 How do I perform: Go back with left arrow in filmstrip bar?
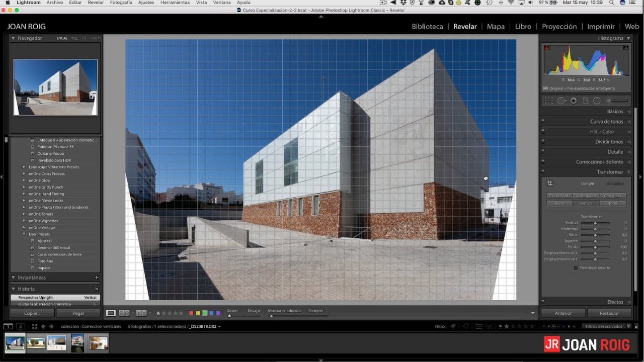coord(44,326)
